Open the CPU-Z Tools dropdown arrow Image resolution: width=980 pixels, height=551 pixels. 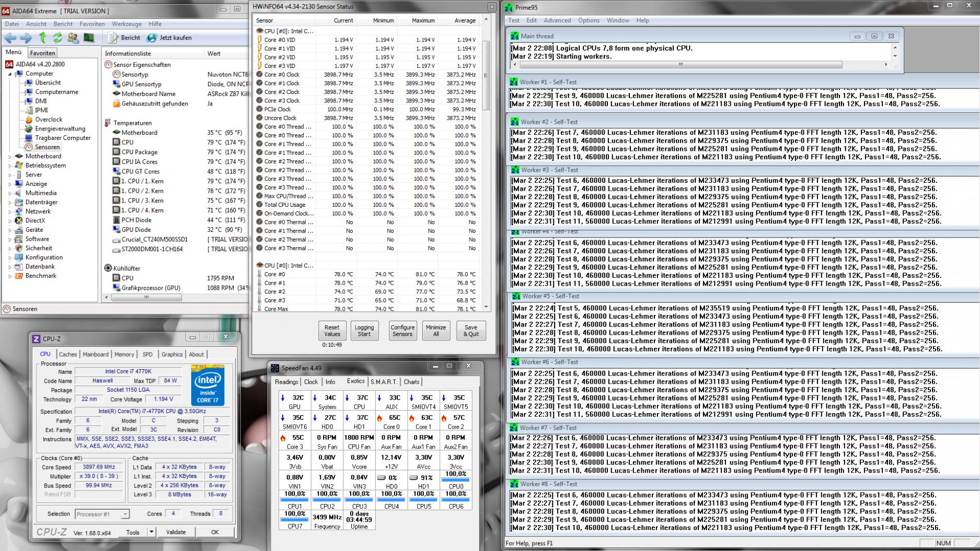click(152, 532)
